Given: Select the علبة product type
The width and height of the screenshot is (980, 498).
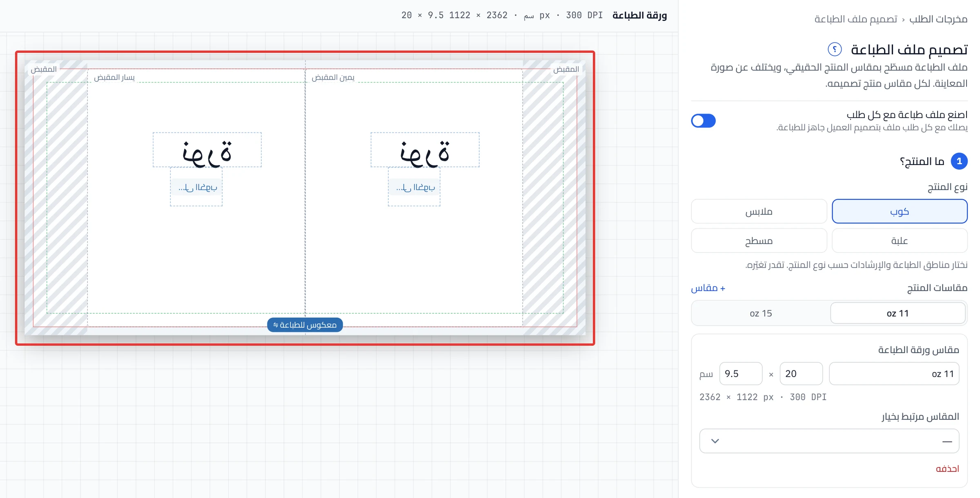Looking at the screenshot, I should pos(900,241).
